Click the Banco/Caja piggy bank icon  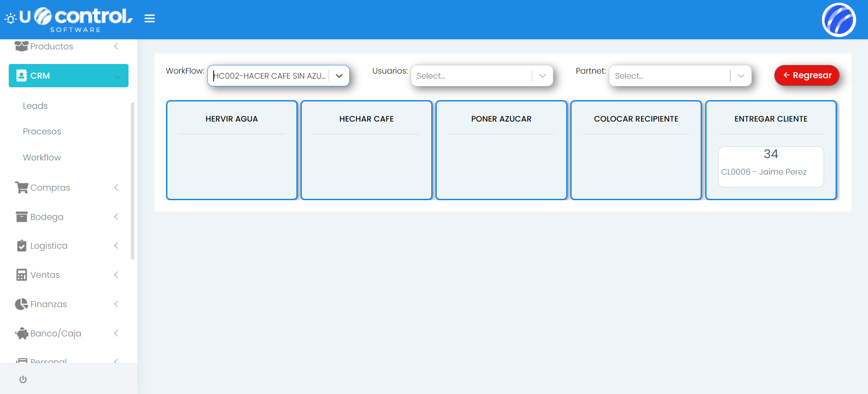click(21, 333)
